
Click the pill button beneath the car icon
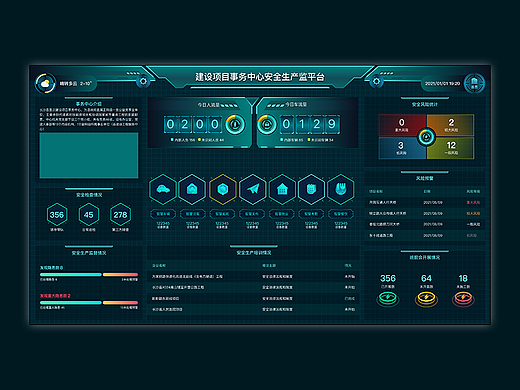163,214
